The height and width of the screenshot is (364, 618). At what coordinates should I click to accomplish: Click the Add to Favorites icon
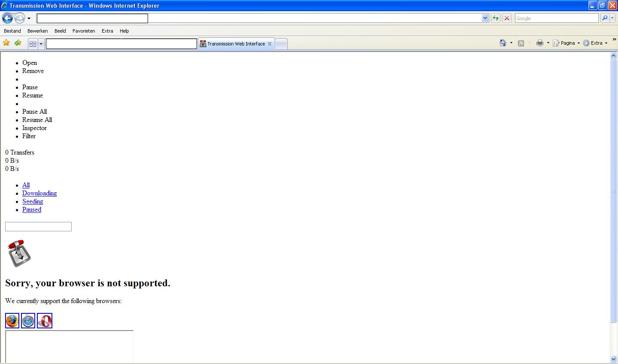pos(18,43)
